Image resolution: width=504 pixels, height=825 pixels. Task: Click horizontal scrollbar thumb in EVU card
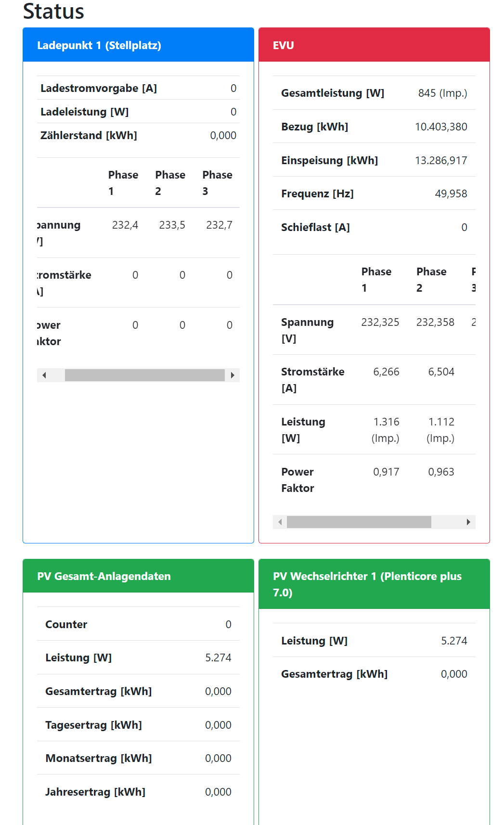coord(359,522)
